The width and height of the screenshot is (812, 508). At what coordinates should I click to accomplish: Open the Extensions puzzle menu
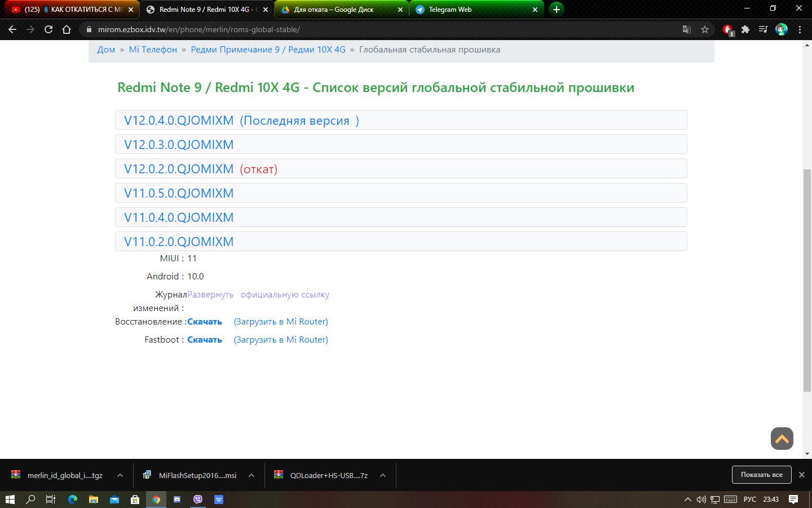click(745, 29)
